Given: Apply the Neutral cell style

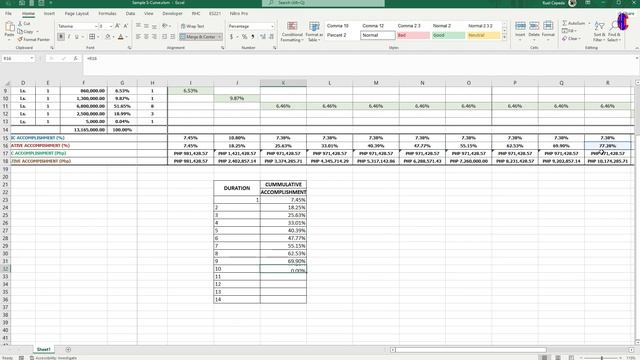Looking at the screenshot, I should (484, 36).
